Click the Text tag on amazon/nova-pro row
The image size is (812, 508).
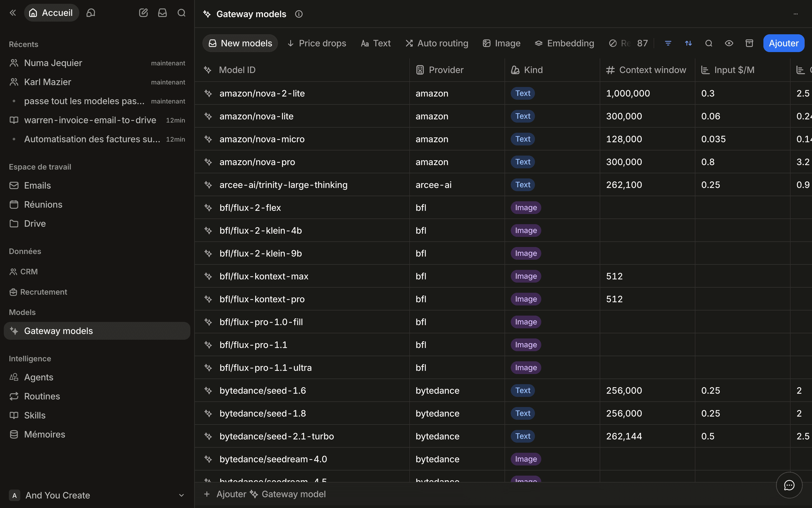point(523,162)
